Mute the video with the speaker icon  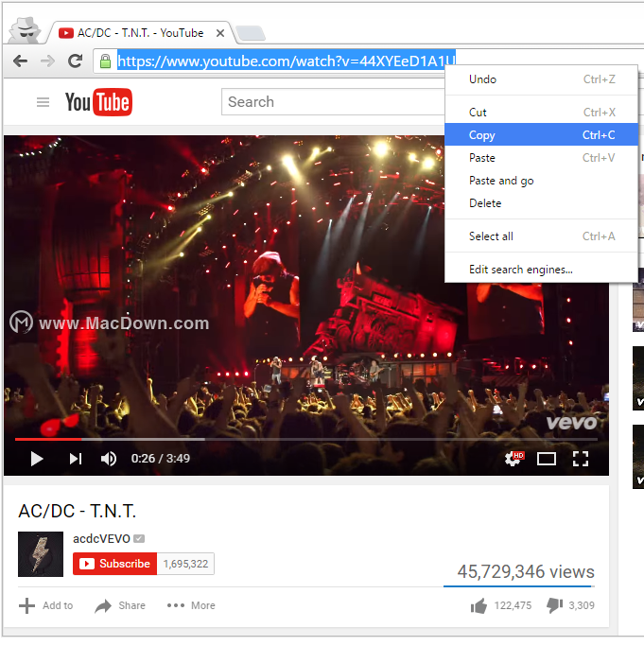pyautogui.click(x=109, y=459)
